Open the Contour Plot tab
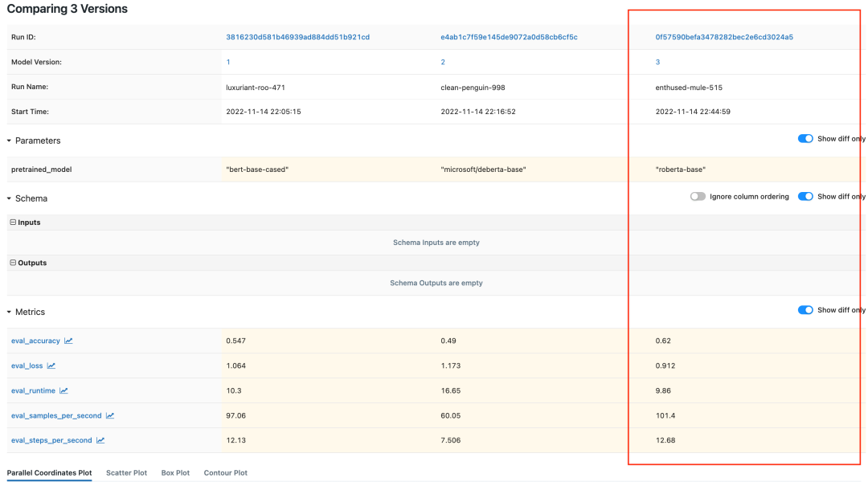 (225, 473)
